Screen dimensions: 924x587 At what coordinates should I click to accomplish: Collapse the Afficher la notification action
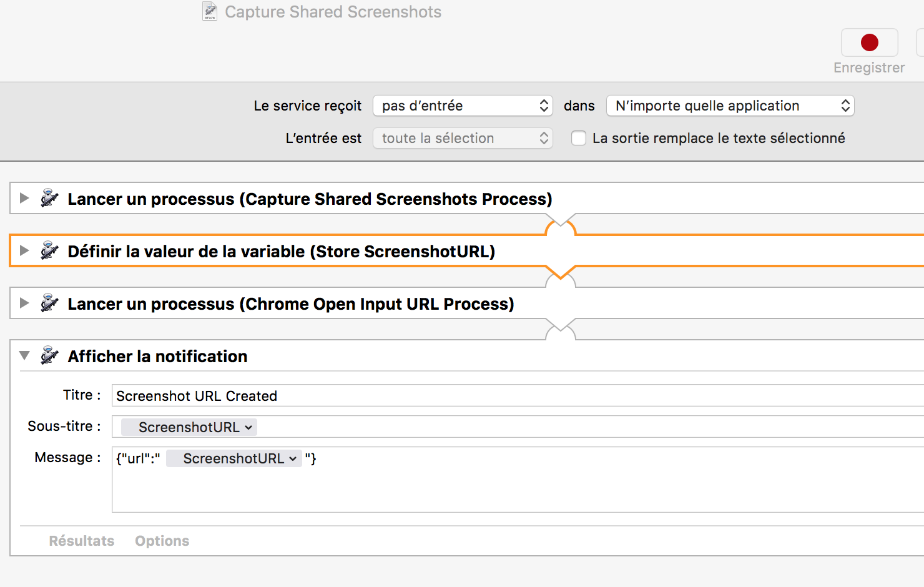point(24,355)
